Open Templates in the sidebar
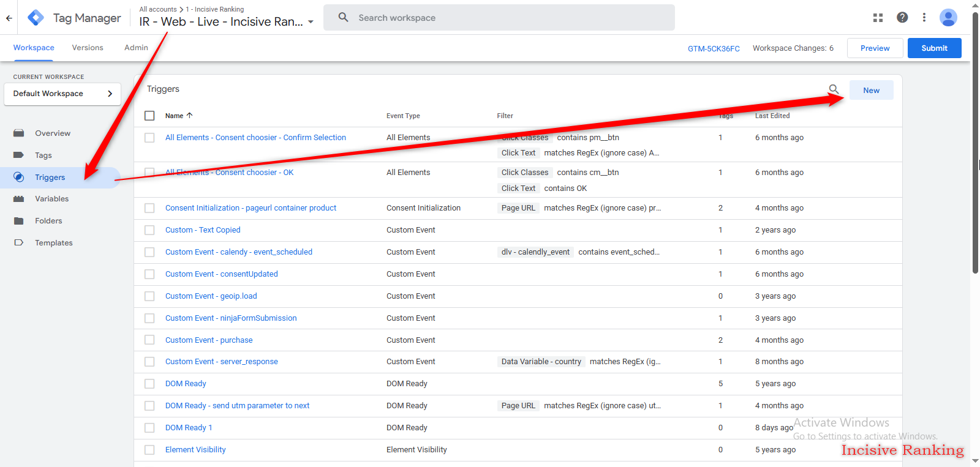The image size is (980, 467). click(x=54, y=243)
